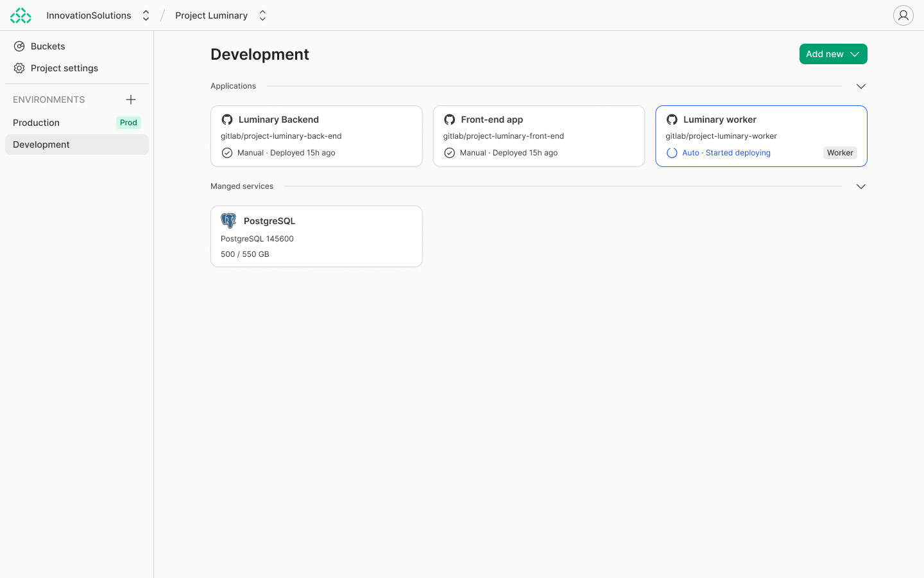Collapse the Managed services section chevron
This screenshot has width=924, height=578.
point(861,186)
